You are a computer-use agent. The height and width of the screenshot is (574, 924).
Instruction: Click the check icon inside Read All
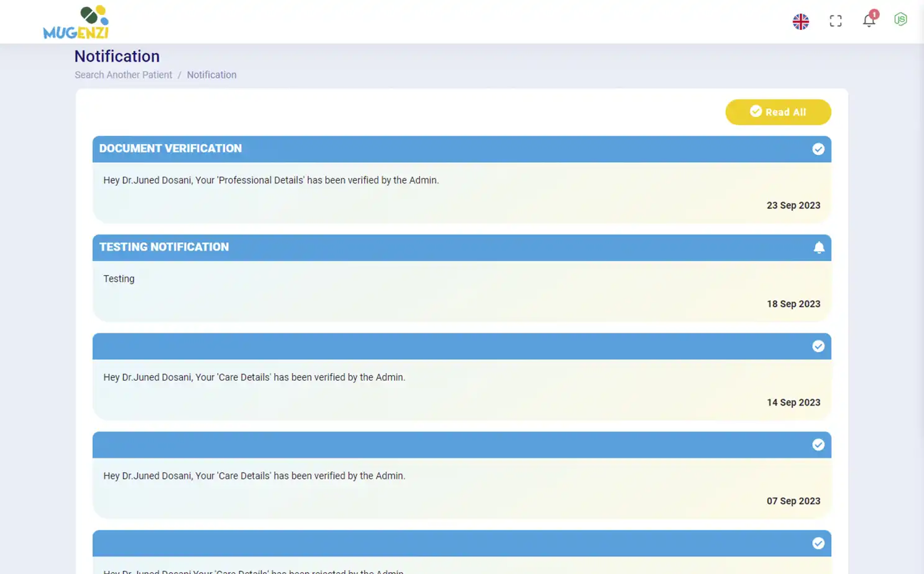[x=755, y=111]
